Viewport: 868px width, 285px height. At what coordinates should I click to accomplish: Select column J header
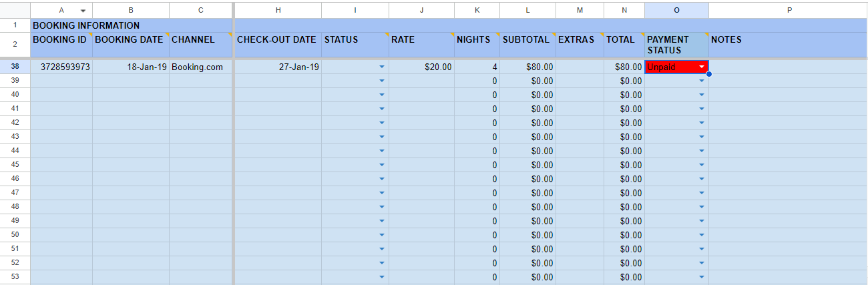coord(421,10)
